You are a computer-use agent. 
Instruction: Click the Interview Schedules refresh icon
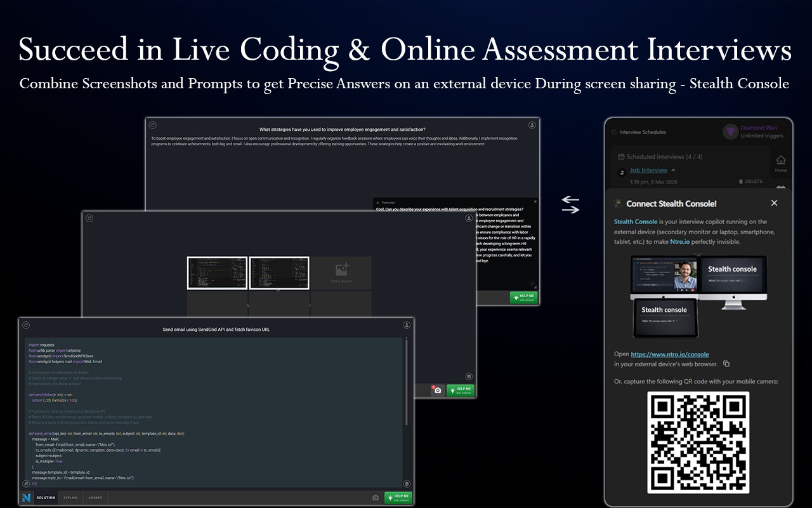(614, 132)
